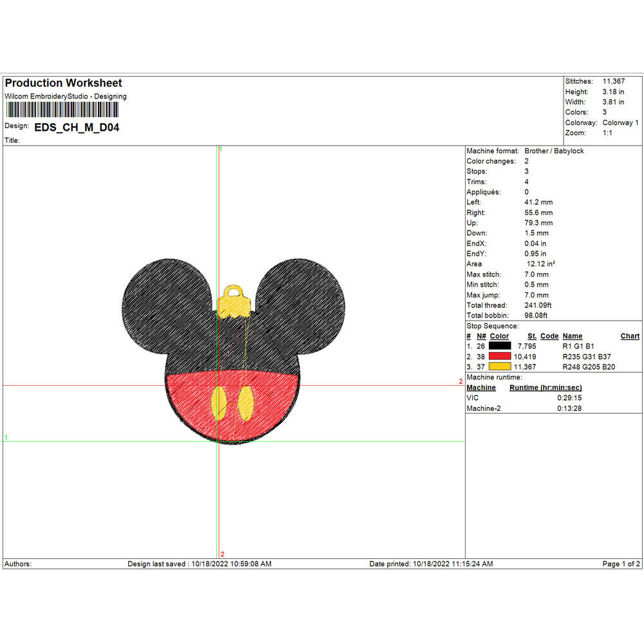
Task: Click the green marker 1 at top
Action: (221, 149)
